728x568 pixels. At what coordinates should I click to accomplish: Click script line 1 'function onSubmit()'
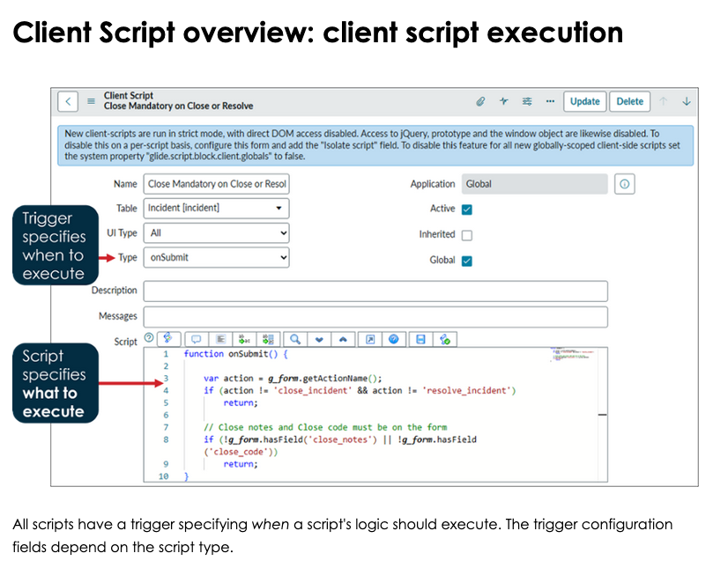pos(235,354)
